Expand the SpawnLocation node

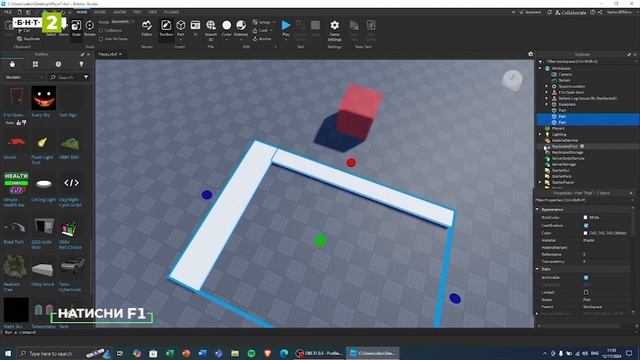(x=547, y=86)
